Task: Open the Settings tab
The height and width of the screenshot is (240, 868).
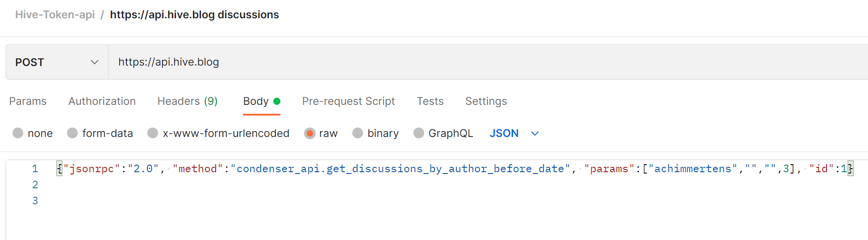Action: coord(486,101)
